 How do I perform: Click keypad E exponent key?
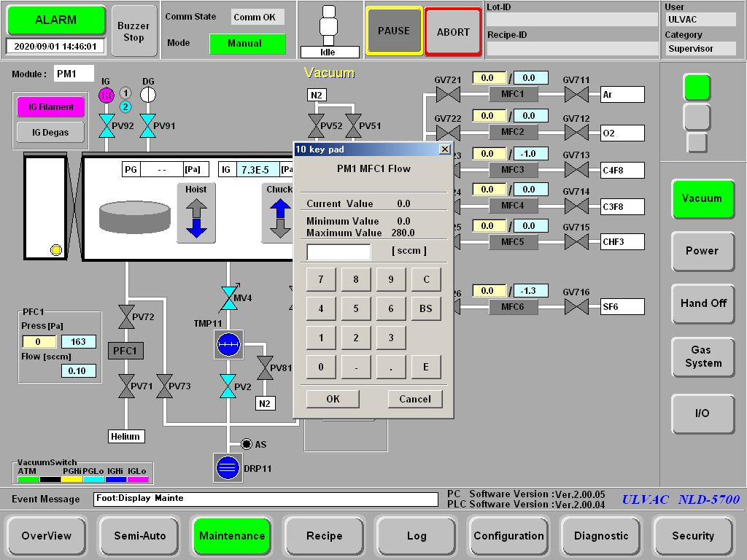coord(426,367)
